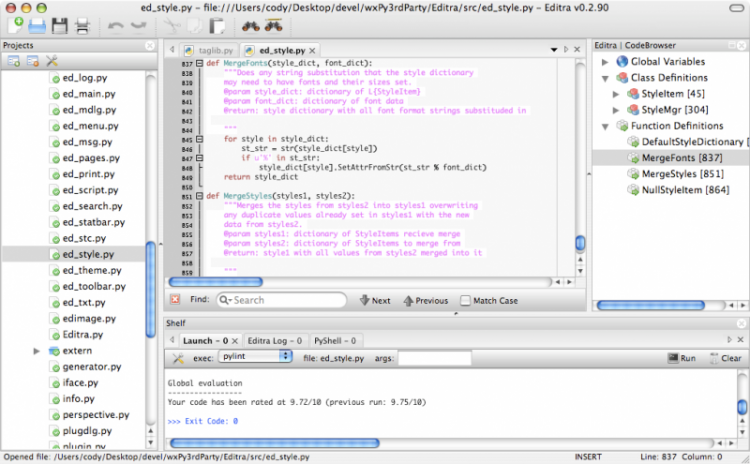Toggle fold marker at line 851
The image size is (750, 464).
pyautogui.click(x=199, y=196)
